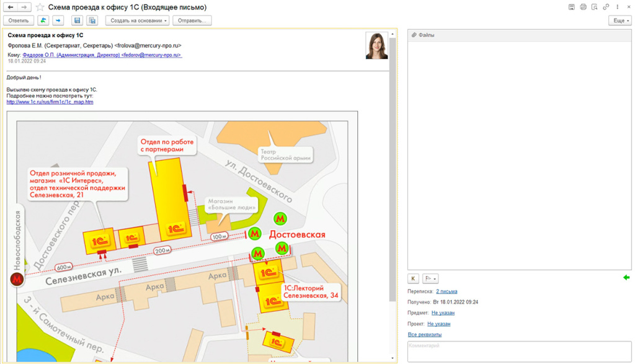This screenshot has height=364, width=635.
Task: Open the flag marker dropdown
Action: click(x=430, y=278)
